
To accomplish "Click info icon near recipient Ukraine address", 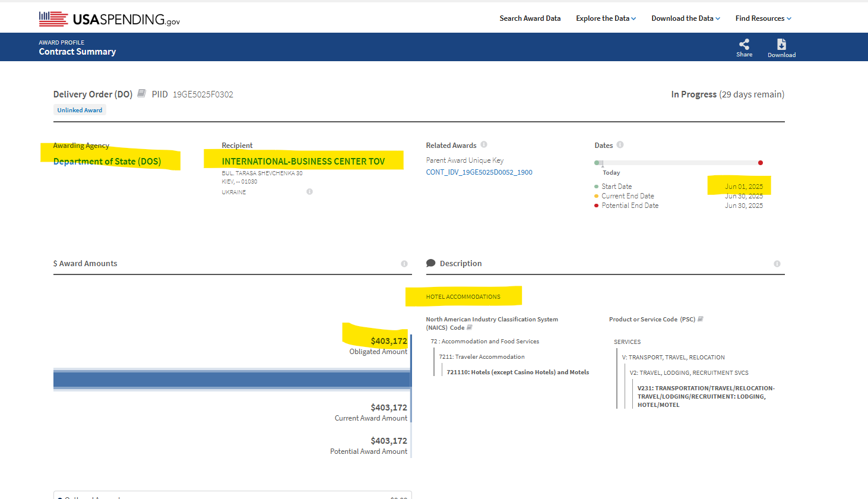I will pos(309,191).
